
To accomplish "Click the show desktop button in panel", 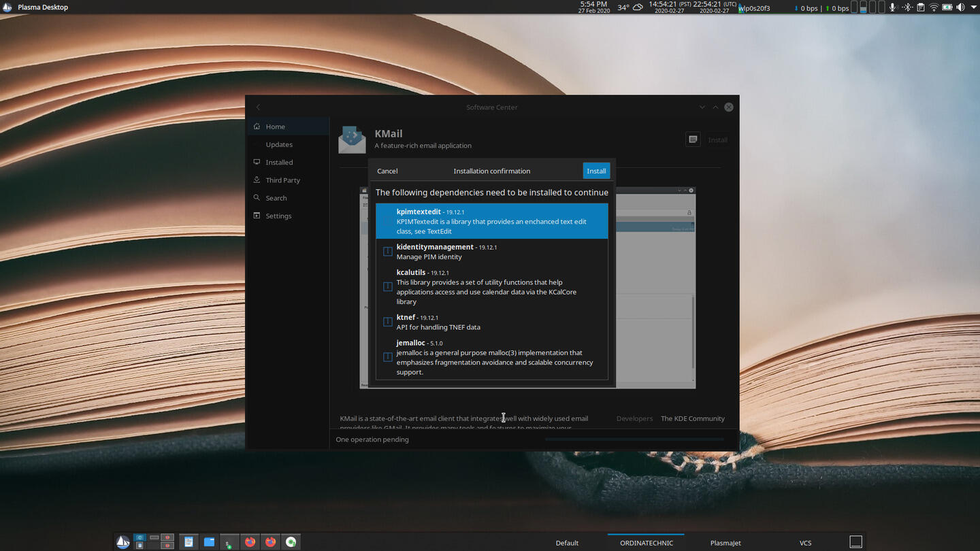I will click(x=856, y=542).
